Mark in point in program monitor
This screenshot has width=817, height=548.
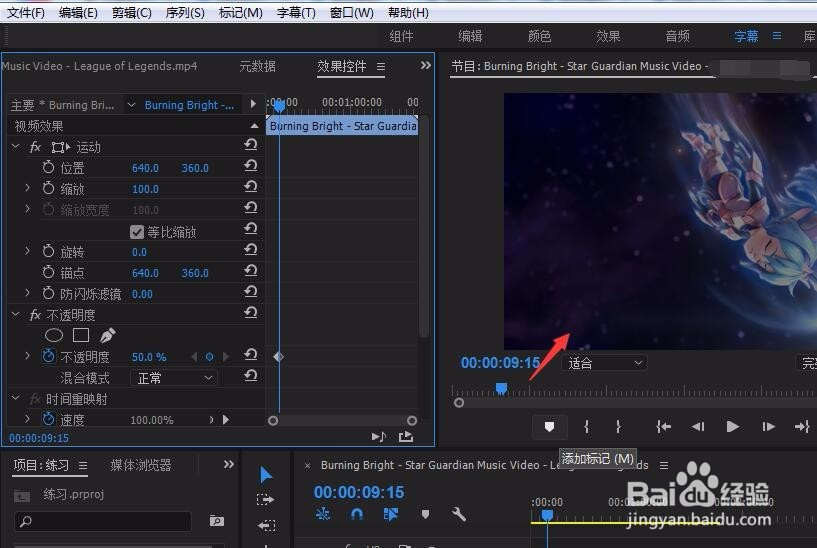[x=587, y=427]
